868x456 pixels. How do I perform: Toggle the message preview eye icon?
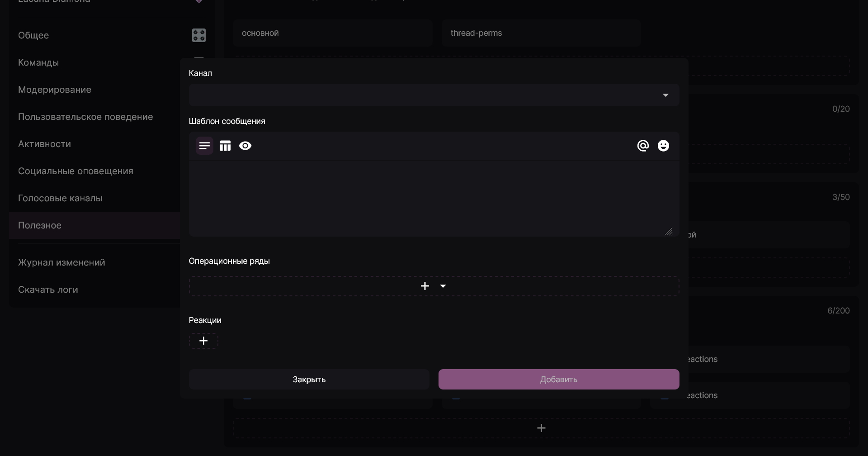coord(245,146)
